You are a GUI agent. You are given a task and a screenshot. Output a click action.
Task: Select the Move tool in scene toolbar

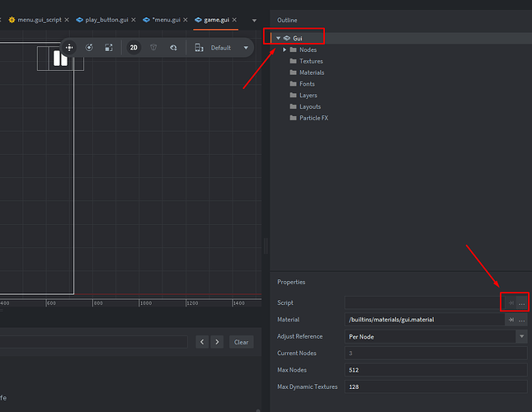tap(69, 48)
